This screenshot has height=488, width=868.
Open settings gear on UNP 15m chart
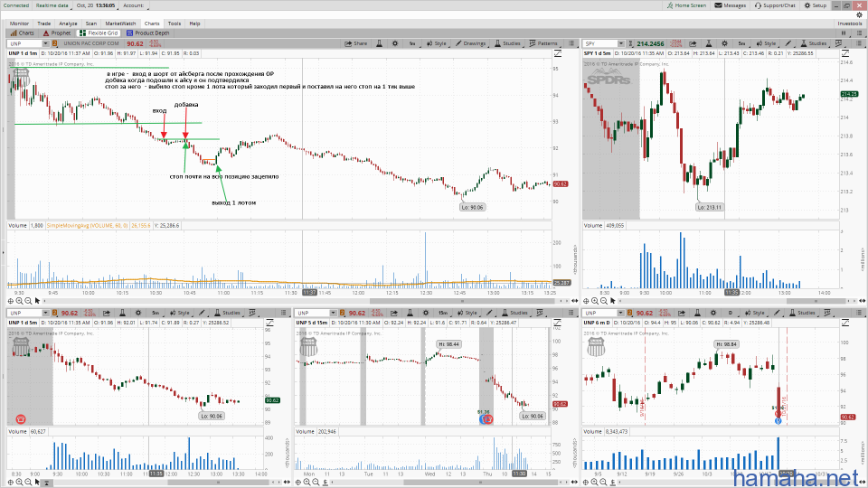(x=426, y=314)
